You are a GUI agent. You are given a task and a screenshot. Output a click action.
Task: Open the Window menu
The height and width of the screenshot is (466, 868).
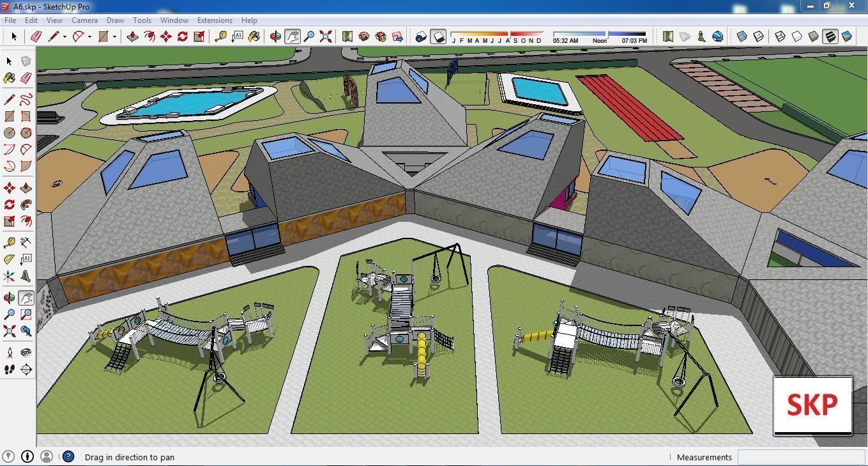pos(174,20)
